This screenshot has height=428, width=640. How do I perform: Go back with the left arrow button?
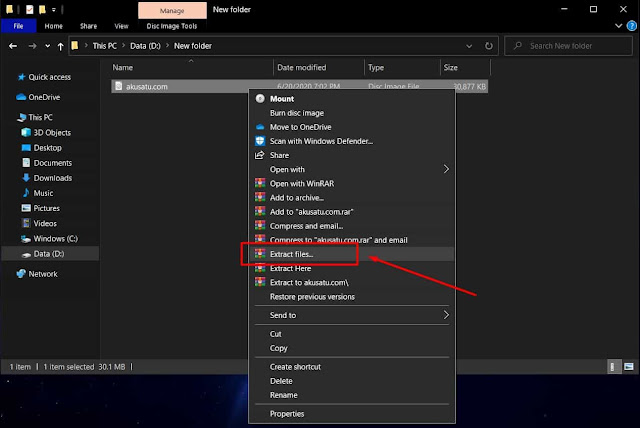coord(13,46)
